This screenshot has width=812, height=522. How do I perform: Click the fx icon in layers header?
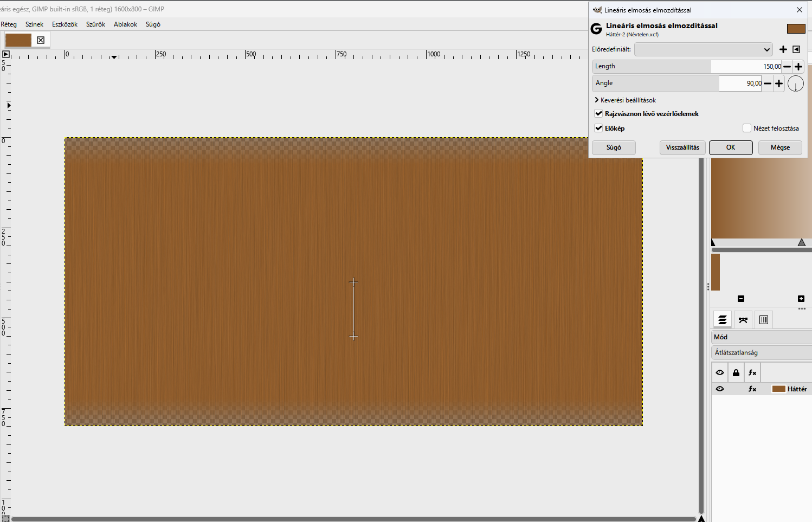point(752,372)
